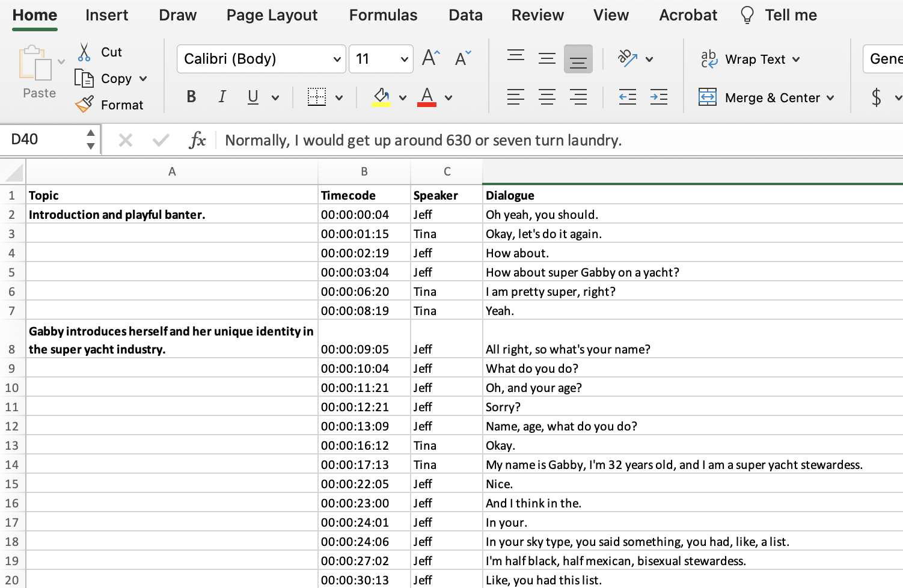903x588 pixels.
Task: Expand underline style options
Action: (x=275, y=97)
